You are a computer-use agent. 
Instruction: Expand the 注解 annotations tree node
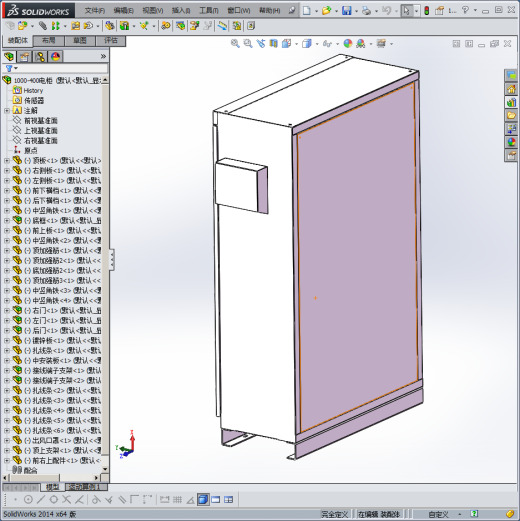point(7,111)
